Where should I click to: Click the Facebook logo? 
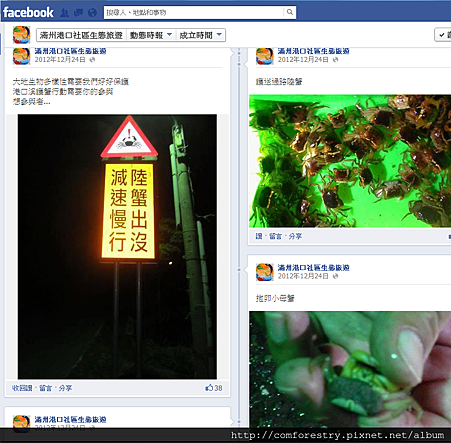click(28, 13)
